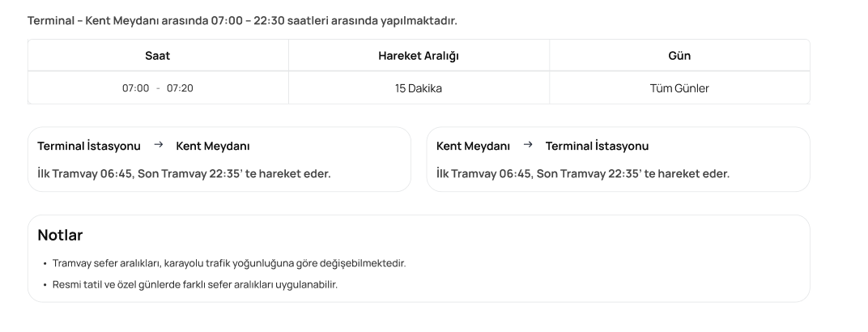Image resolution: width=868 pixels, height=332 pixels.
Task: Click Terminal İstasyonu label in left card
Action: pos(89,147)
